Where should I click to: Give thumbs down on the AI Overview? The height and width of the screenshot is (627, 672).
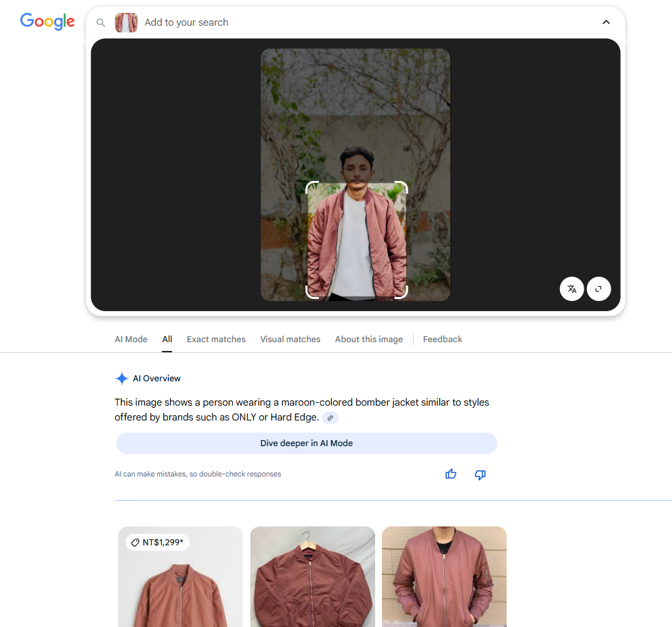click(x=480, y=474)
